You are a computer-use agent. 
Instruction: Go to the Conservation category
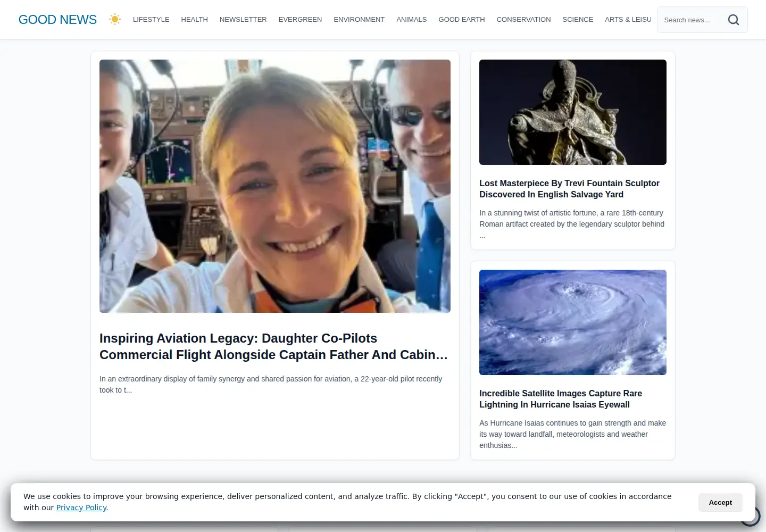coord(524,20)
